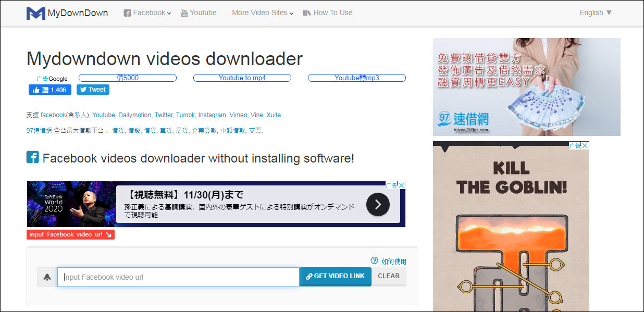The width and height of the screenshot is (644, 312).
Task: Click the Youtube to mp4 ad link
Action: (242, 78)
